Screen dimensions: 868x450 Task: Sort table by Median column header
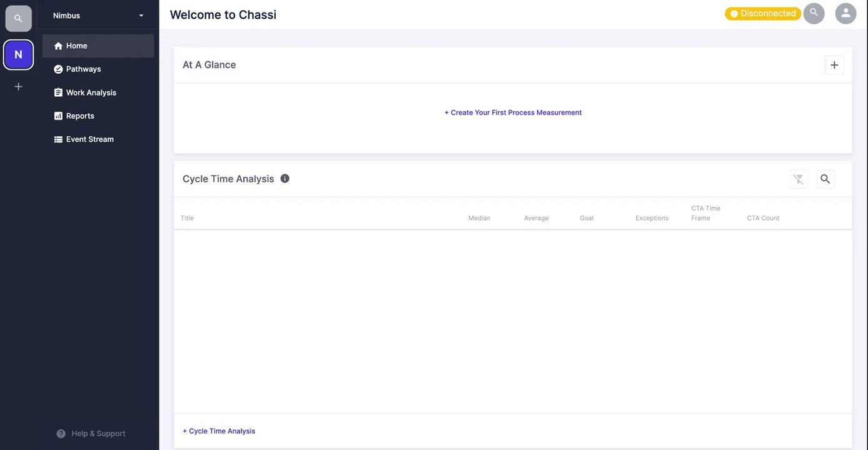[479, 218]
